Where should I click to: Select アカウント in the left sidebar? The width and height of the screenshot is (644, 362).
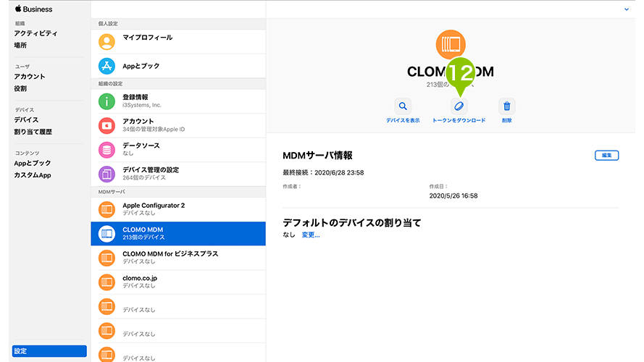(x=30, y=76)
